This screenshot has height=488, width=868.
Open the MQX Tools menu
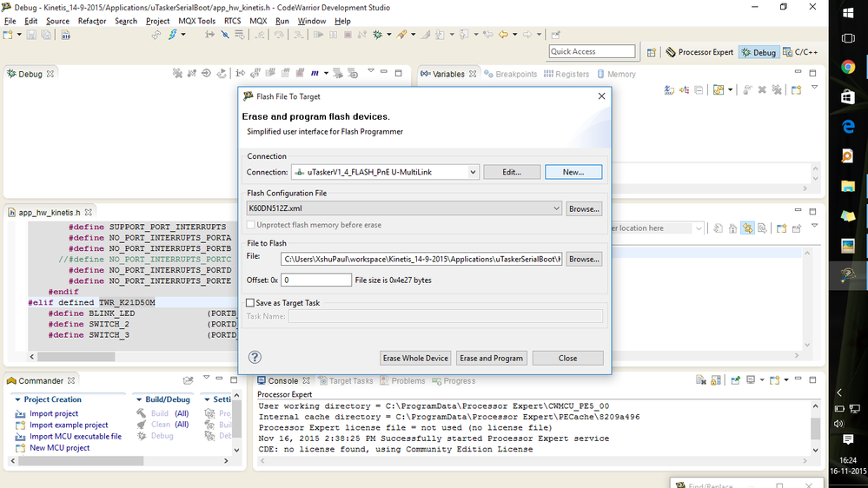[196, 21]
